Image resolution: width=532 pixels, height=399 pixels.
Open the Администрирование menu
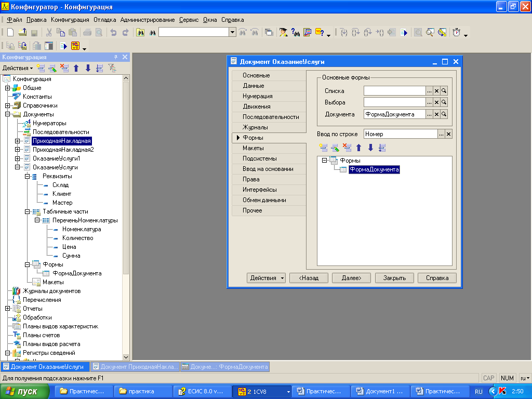click(x=148, y=20)
